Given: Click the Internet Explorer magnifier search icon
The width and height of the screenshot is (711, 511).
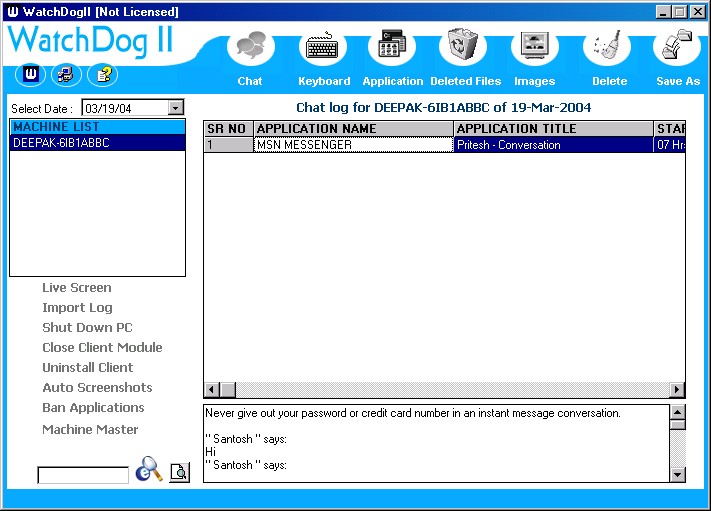Looking at the screenshot, I should tap(149, 469).
